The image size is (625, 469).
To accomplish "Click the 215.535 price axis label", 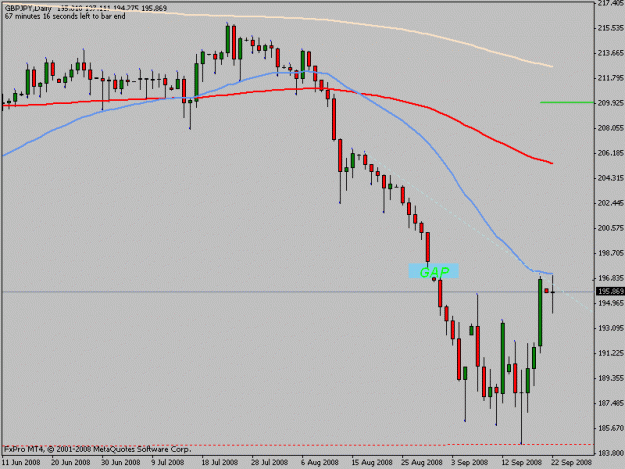I will [x=610, y=28].
